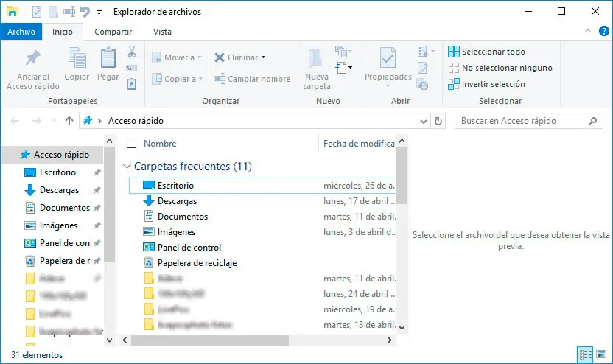Click the up arrow navigation button
The image size is (613, 364).
pyautogui.click(x=69, y=121)
